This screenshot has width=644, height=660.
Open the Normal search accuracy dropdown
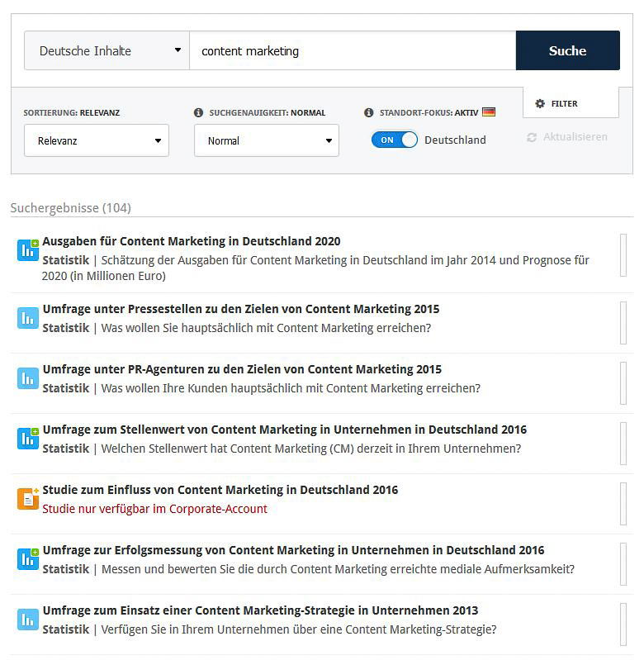pos(267,140)
